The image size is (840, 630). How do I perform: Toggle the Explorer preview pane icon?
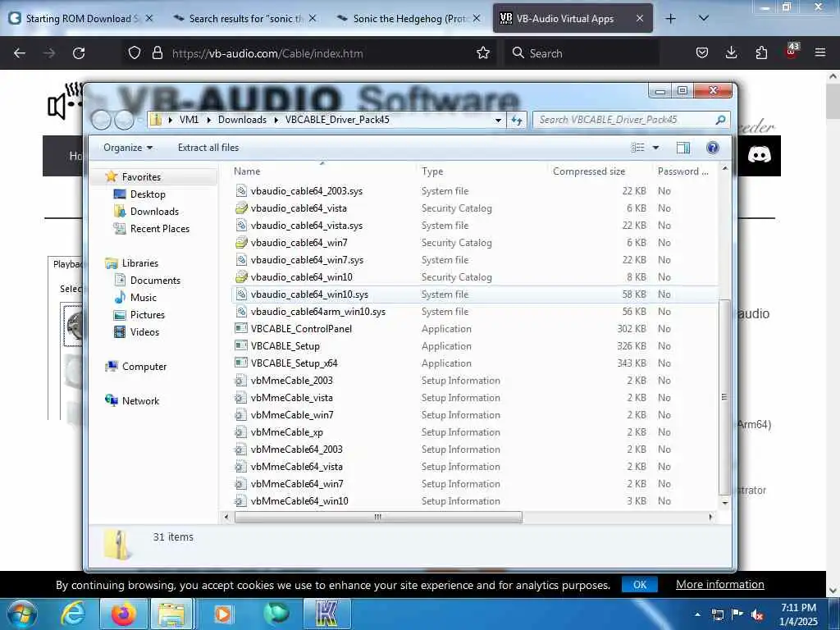click(683, 148)
